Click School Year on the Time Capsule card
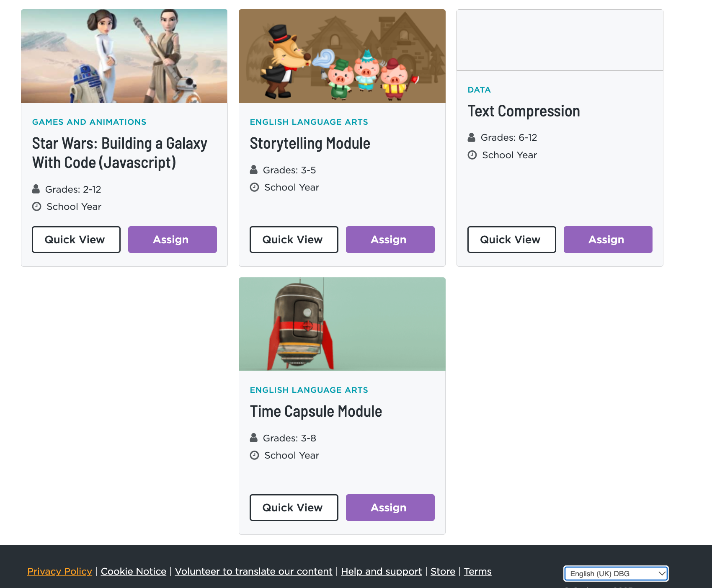The image size is (712, 588). click(x=292, y=455)
